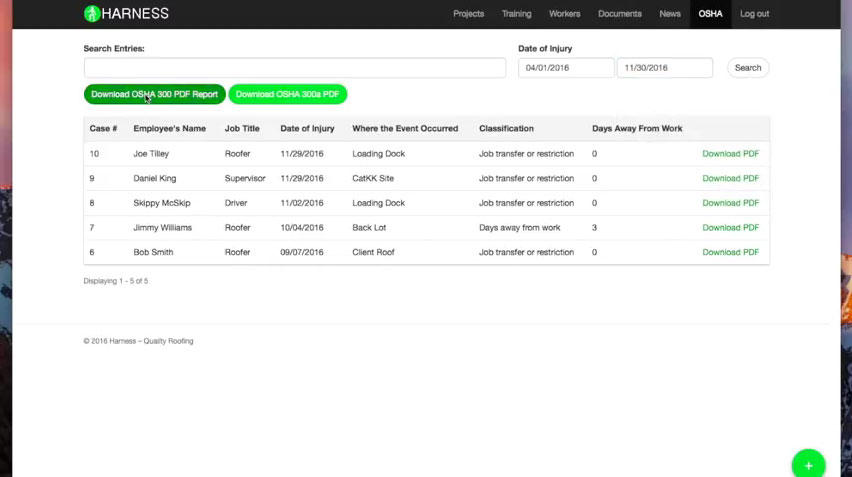
Task: Go to the Training page
Action: (x=516, y=14)
